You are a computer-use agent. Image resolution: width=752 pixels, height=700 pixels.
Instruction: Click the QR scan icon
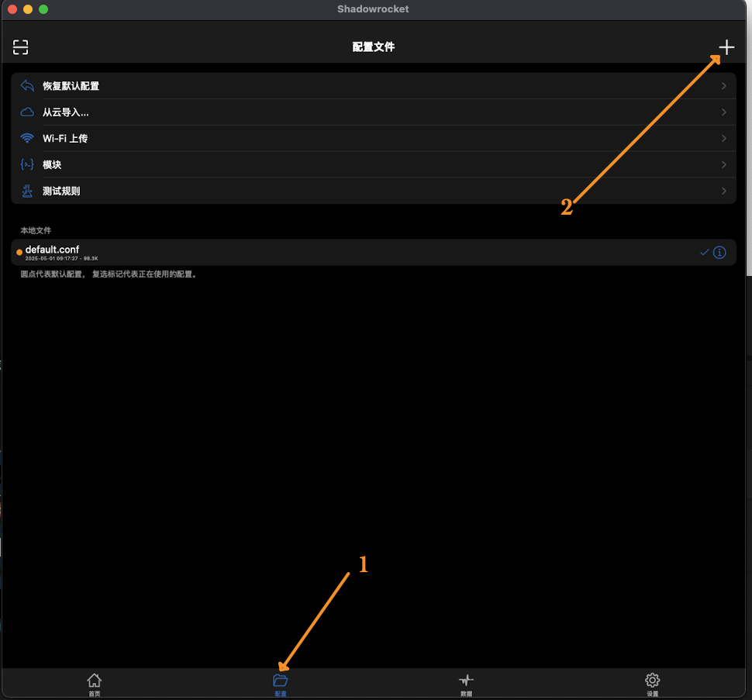click(20, 47)
